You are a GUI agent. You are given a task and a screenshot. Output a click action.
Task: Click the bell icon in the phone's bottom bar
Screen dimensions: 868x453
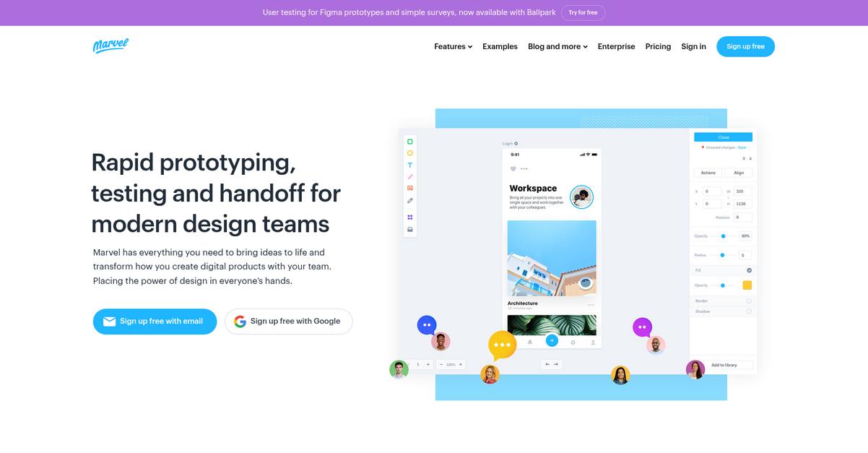click(530, 342)
